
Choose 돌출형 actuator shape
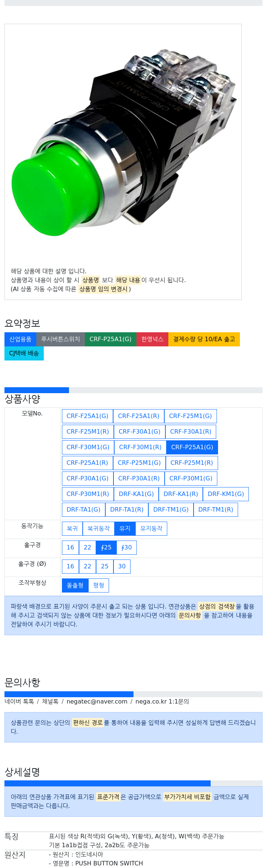75,585
